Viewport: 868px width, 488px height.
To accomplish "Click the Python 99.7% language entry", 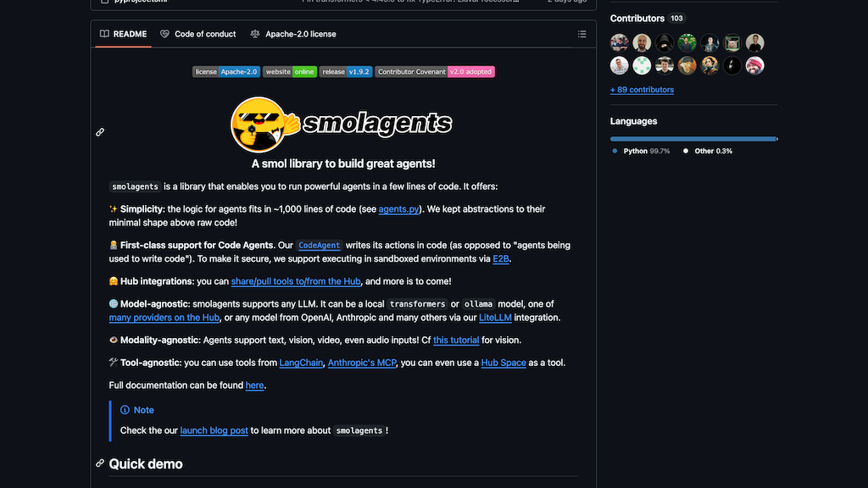I will pyautogui.click(x=641, y=151).
